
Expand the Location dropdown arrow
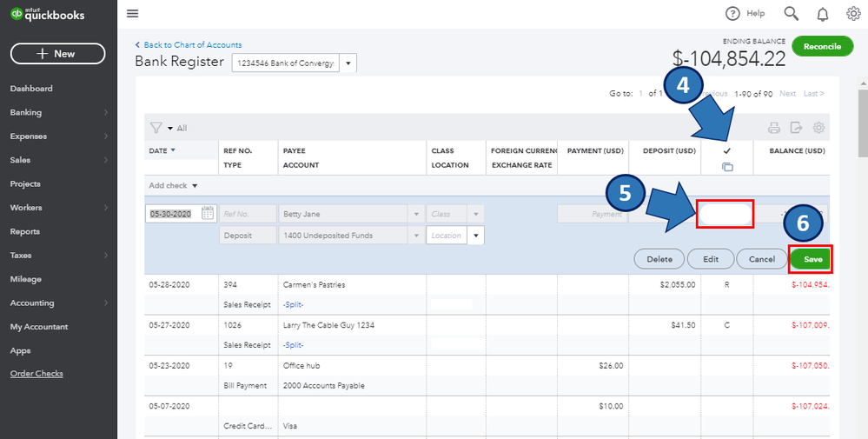pyautogui.click(x=475, y=236)
